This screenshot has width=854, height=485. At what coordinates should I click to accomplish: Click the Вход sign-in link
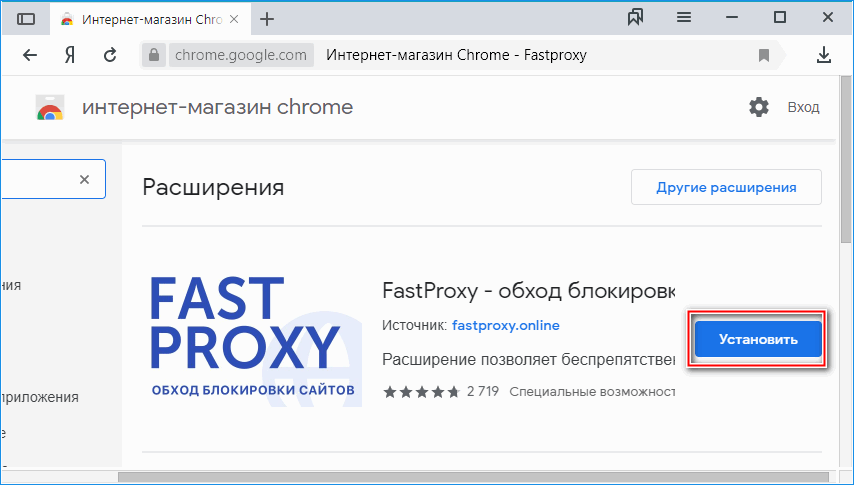803,107
